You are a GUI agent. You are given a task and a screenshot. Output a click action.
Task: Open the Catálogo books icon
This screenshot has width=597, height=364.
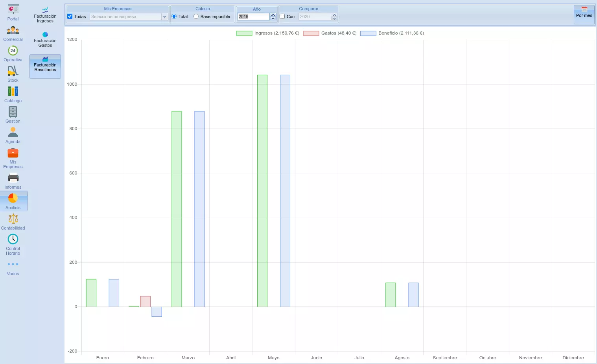click(13, 92)
